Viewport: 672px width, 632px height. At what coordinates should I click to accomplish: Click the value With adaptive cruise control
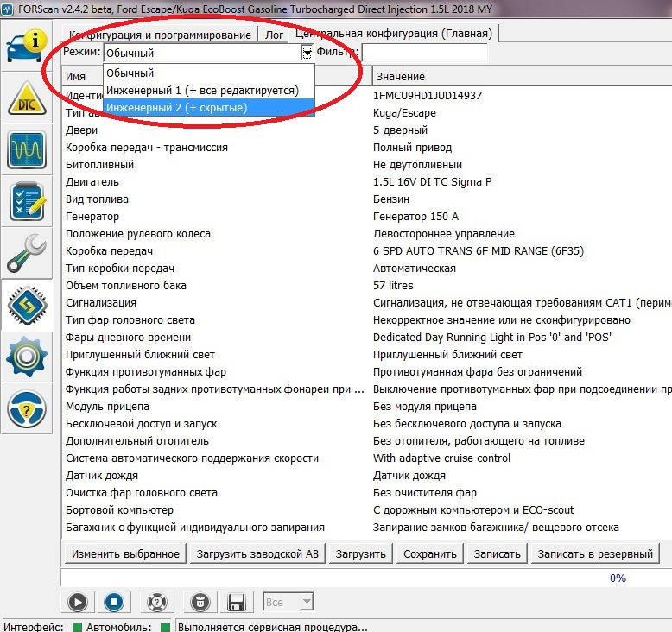442,458
